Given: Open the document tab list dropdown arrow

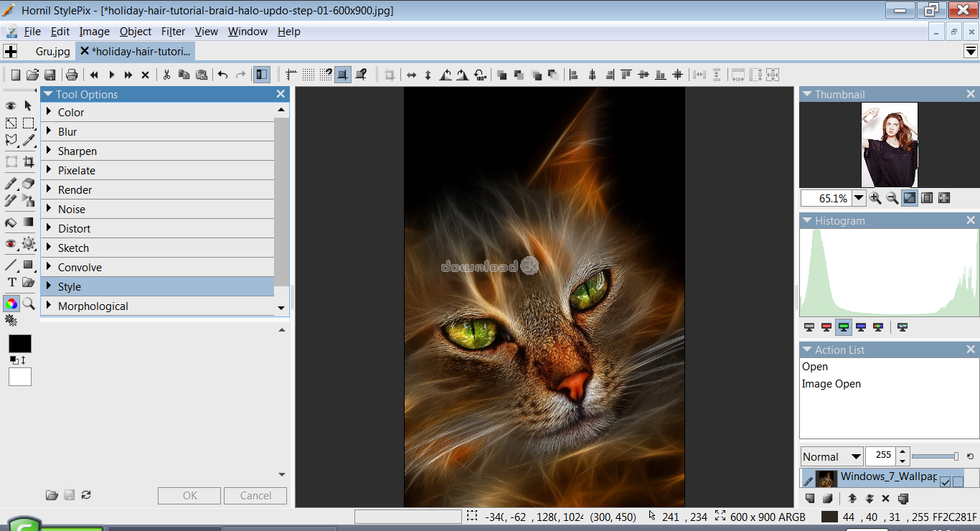Looking at the screenshot, I should [971, 51].
